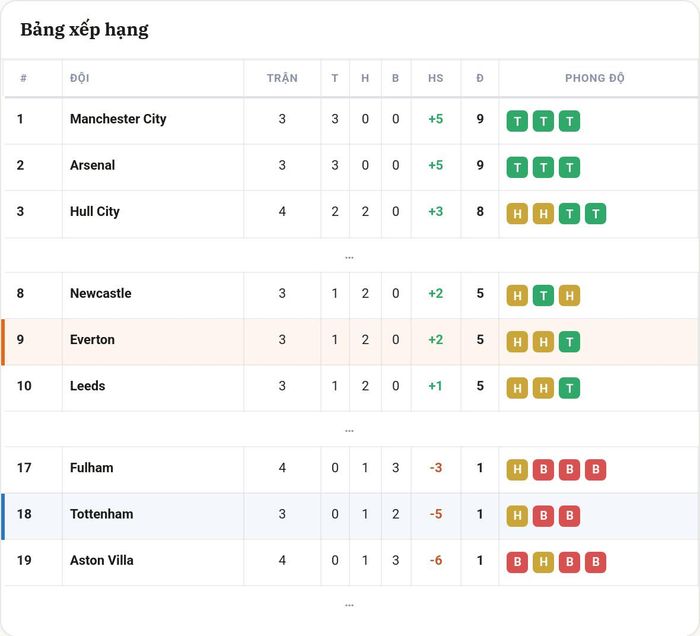Click the Leeds team name
Image resolution: width=700 pixels, height=636 pixels.
coord(88,386)
